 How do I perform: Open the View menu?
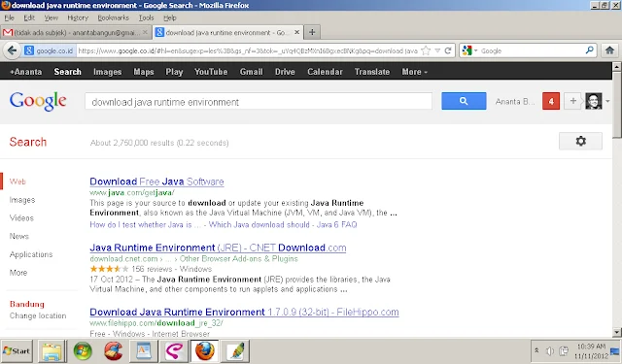pyautogui.click(x=52, y=17)
